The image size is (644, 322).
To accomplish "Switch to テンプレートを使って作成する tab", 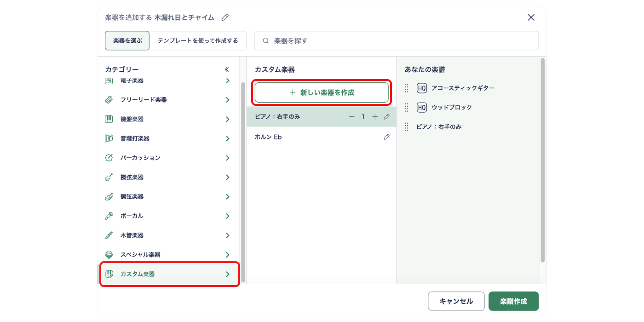I will tap(198, 40).
